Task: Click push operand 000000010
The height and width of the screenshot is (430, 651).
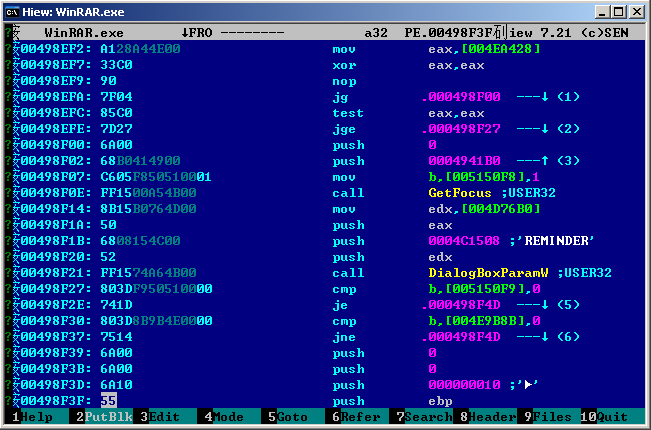Action: click(x=464, y=385)
